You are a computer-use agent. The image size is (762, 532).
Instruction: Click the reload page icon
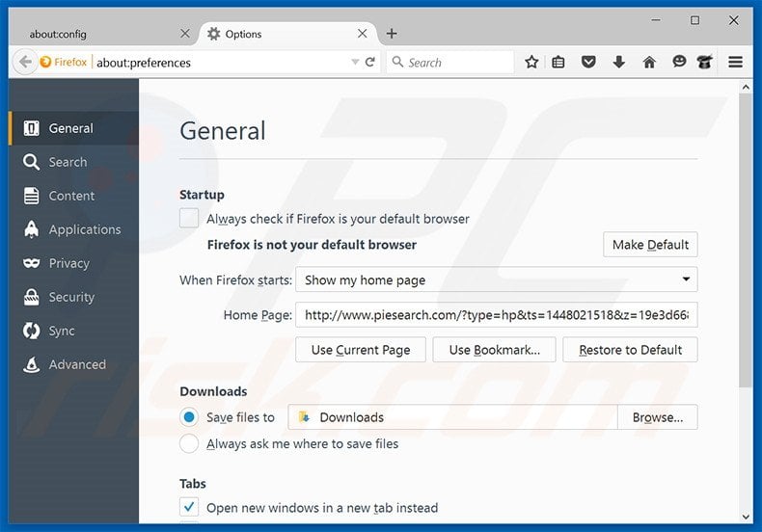[370, 62]
